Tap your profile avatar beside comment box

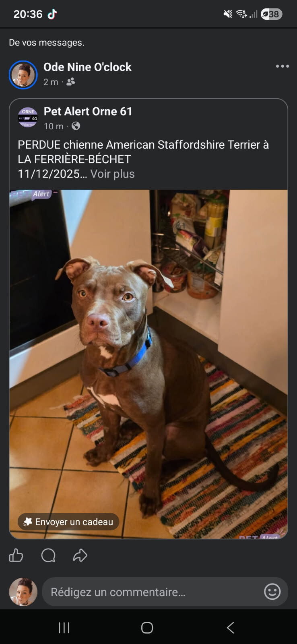(x=23, y=592)
